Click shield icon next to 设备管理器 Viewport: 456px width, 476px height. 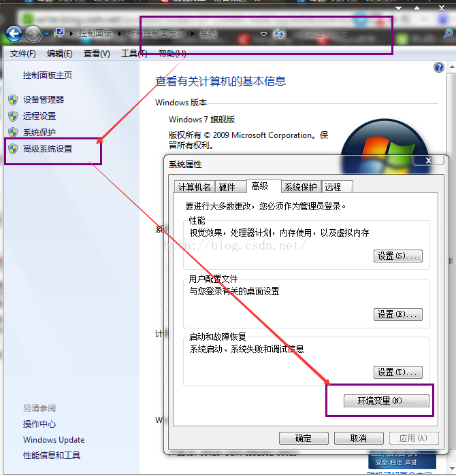[x=13, y=99]
